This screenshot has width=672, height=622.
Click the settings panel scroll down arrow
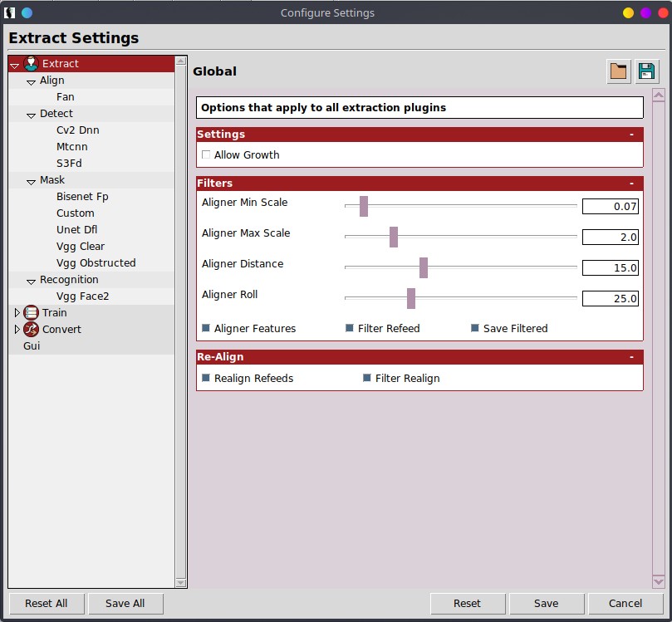point(659,581)
